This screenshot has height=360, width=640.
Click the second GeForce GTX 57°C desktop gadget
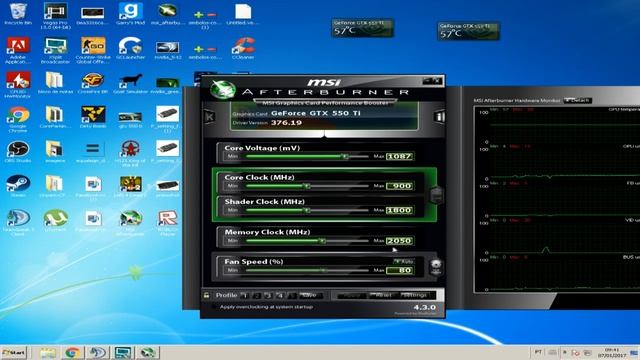[x=468, y=31]
